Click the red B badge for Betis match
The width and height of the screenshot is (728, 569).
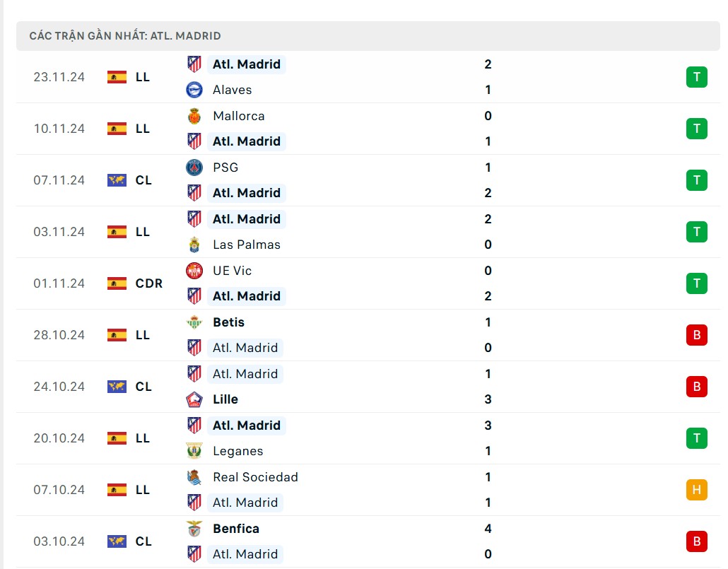[x=696, y=335]
